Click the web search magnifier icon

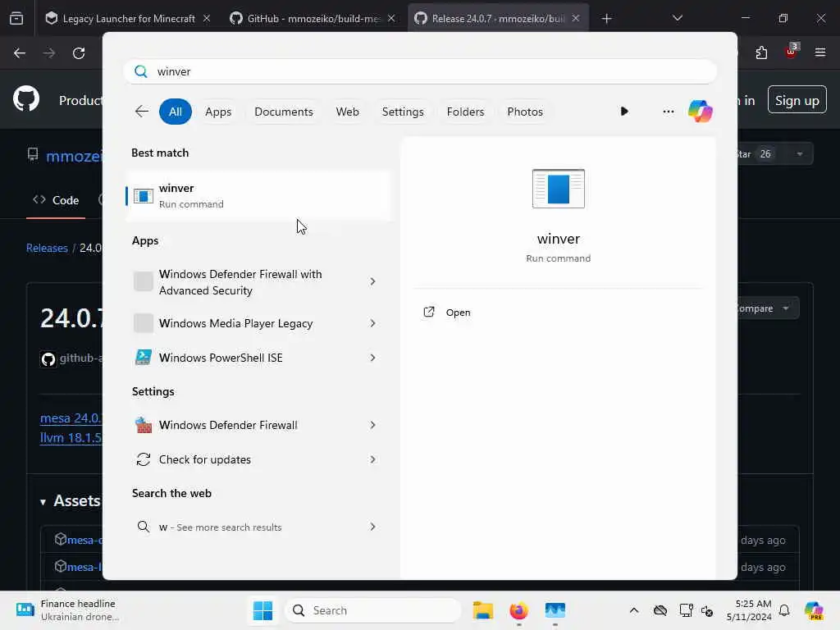click(143, 527)
